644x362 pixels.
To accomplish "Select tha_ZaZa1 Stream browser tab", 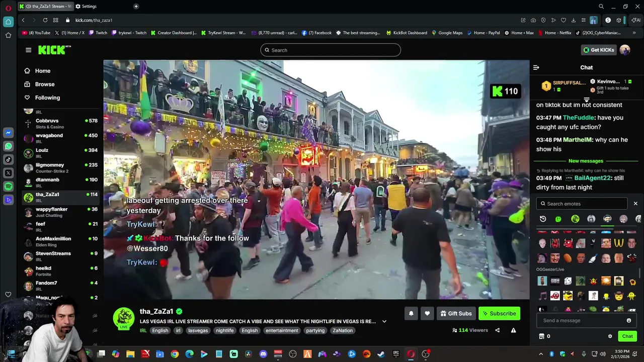I will pyautogui.click(x=45, y=7).
